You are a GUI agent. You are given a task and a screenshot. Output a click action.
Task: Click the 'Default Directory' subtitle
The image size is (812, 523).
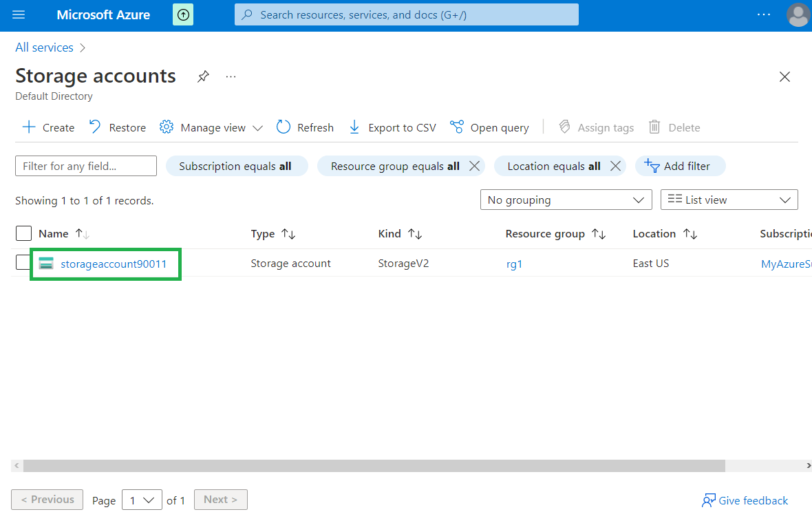[54, 96]
